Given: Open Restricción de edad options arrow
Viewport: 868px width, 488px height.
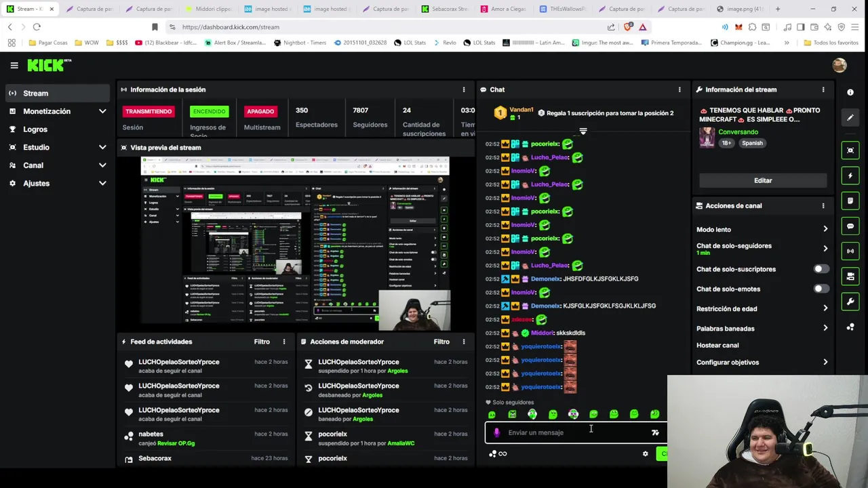Looking at the screenshot, I should (825, 308).
